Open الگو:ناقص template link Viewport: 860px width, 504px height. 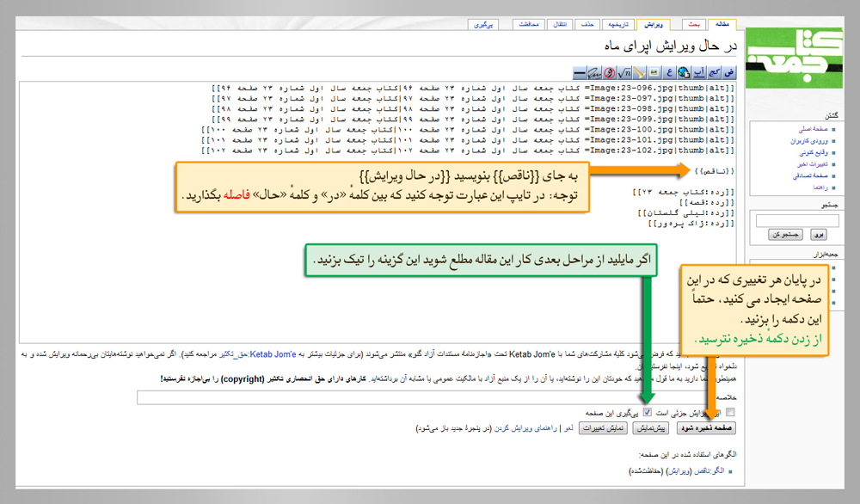(x=709, y=471)
